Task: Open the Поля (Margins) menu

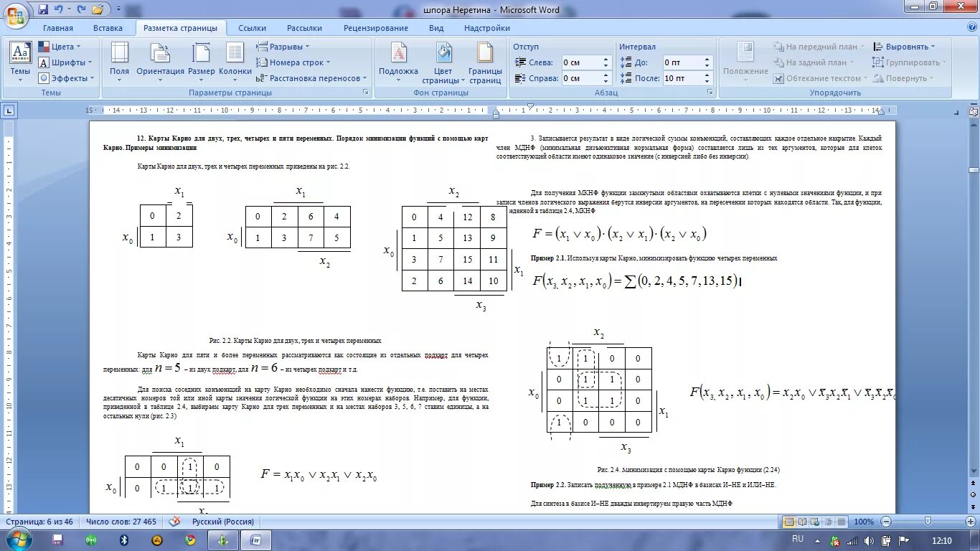Action: point(120,62)
